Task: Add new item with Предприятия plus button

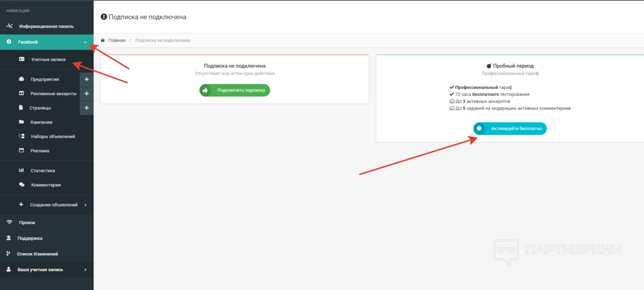Action: (87, 79)
